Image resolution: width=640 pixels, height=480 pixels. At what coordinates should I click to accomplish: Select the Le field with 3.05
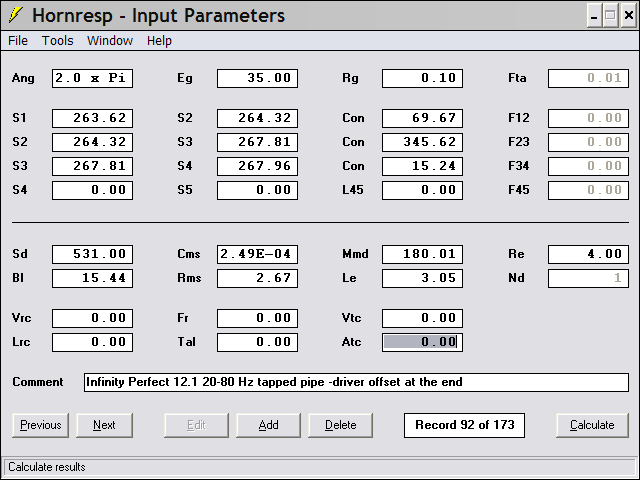click(422, 278)
